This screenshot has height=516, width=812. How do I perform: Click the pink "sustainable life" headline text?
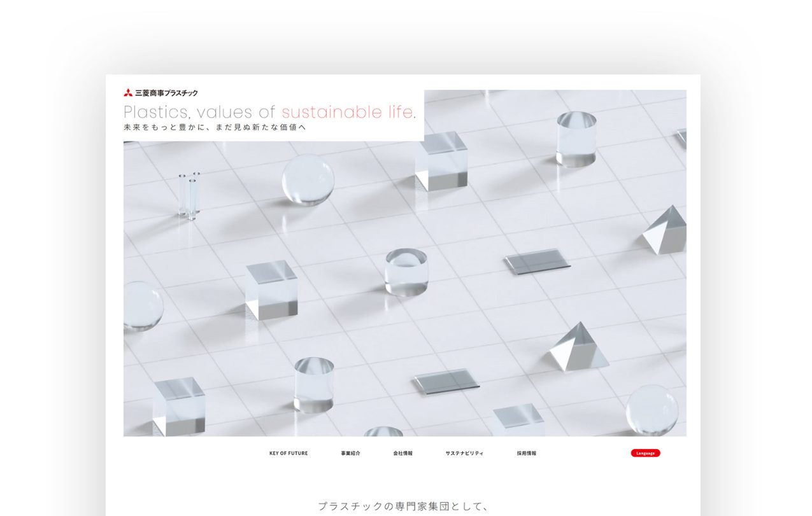point(346,113)
